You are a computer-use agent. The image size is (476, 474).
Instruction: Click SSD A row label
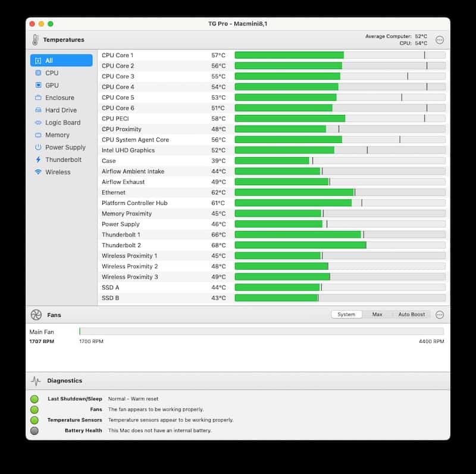(110, 288)
